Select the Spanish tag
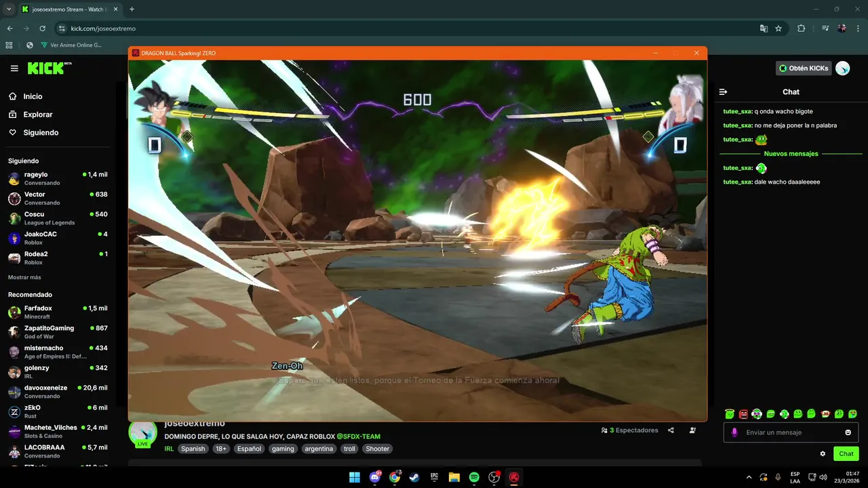Image resolution: width=868 pixels, height=488 pixels. click(193, 449)
